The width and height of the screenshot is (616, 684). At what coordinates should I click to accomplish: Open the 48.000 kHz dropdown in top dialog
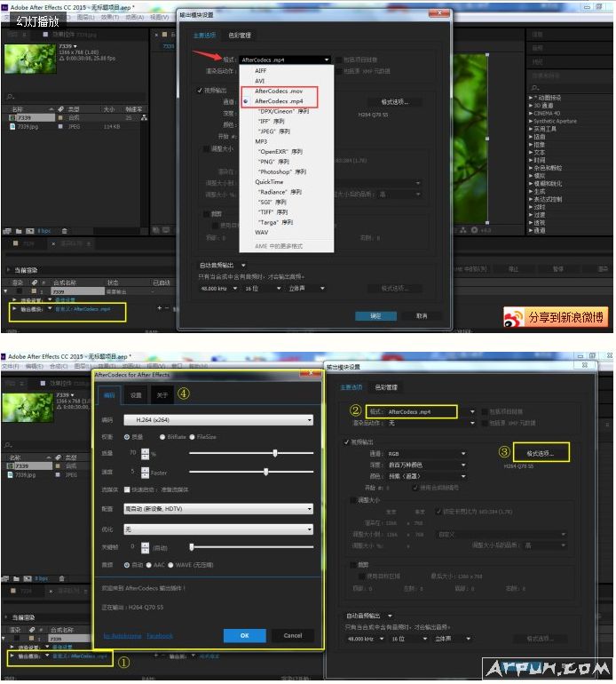click(219, 289)
